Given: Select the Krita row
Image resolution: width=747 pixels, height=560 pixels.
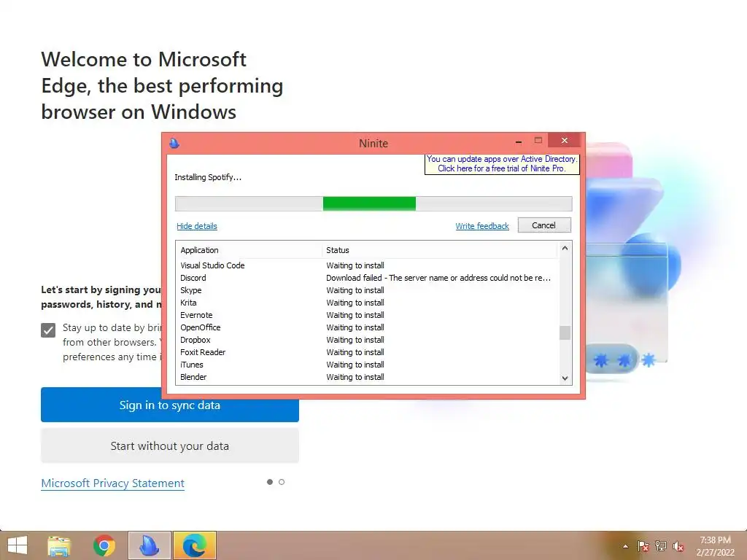Looking at the screenshot, I should pos(367,303).
